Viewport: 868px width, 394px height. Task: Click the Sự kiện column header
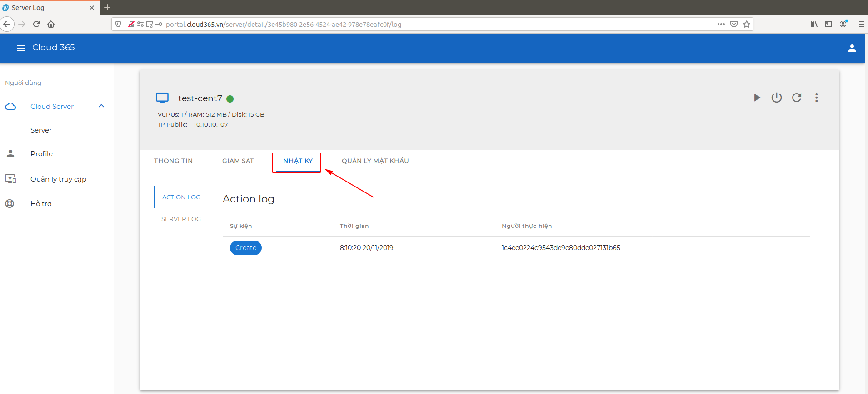point(241,226)
